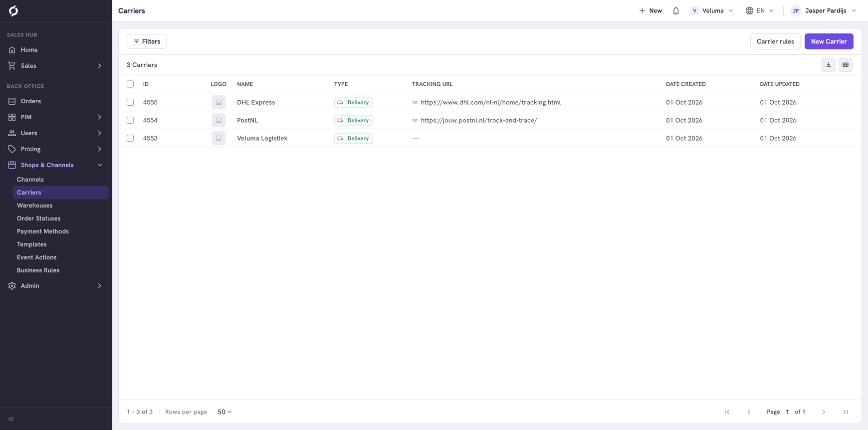This screenshot has height=430, width=868.
Task: Jump to last page arrow
Action: click(x=846, y=412)
